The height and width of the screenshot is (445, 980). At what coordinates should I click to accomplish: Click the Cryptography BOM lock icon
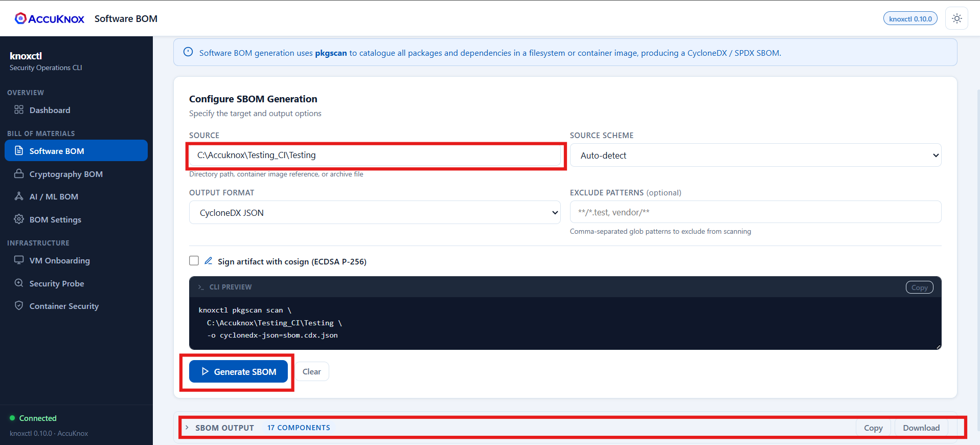coord(19,173)
